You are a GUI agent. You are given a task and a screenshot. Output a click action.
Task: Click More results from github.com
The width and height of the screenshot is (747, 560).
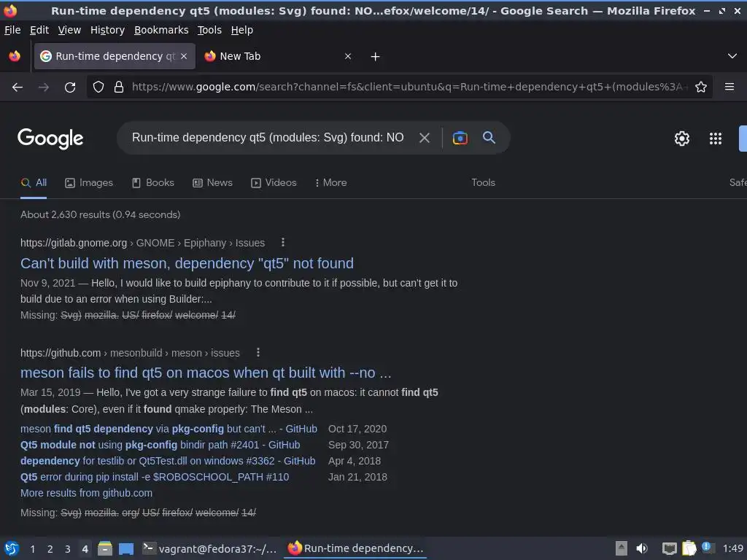coord(86,494)
